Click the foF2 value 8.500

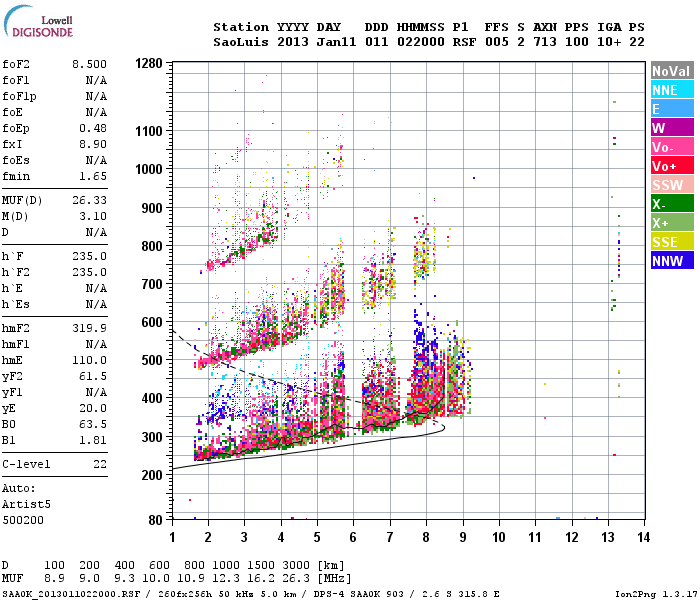click(89, 64)
